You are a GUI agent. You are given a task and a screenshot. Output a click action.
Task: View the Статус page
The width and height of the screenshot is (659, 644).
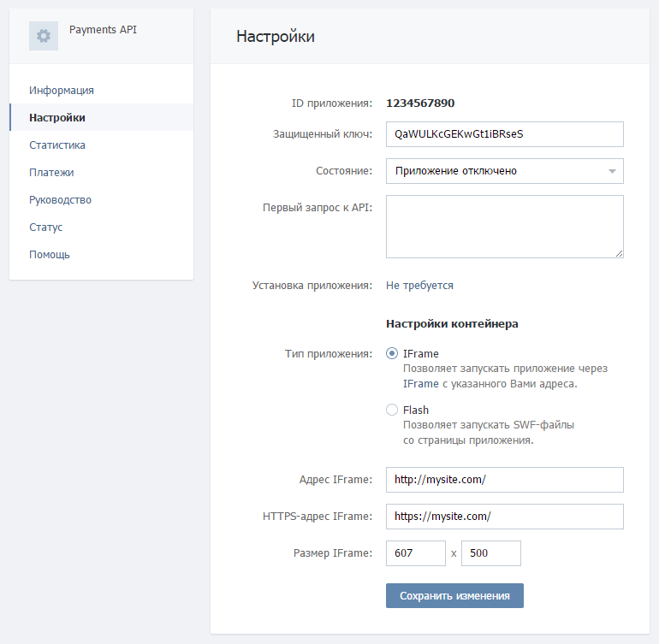[x=46, y=227]
